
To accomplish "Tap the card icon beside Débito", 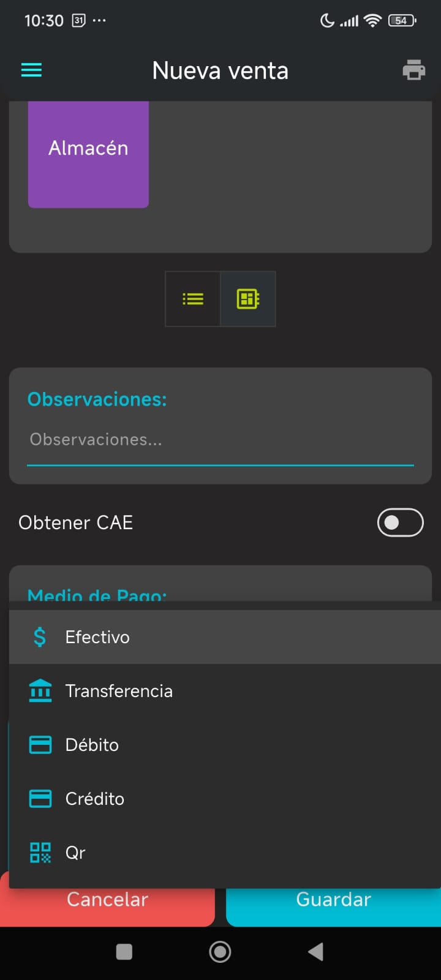I will pyautogui.click(x=40, y=745).
